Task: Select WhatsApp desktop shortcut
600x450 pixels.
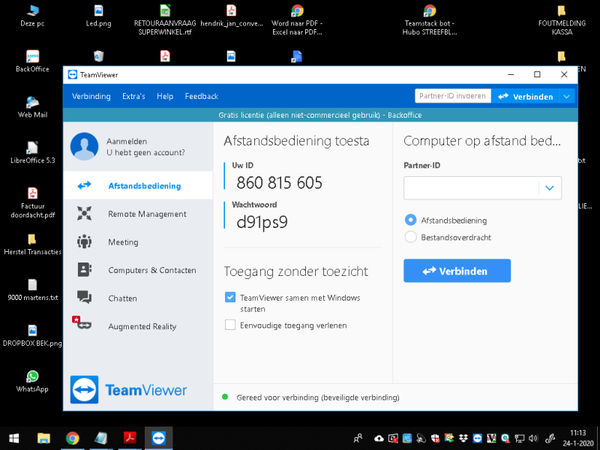Action: [x=32, y=382]
